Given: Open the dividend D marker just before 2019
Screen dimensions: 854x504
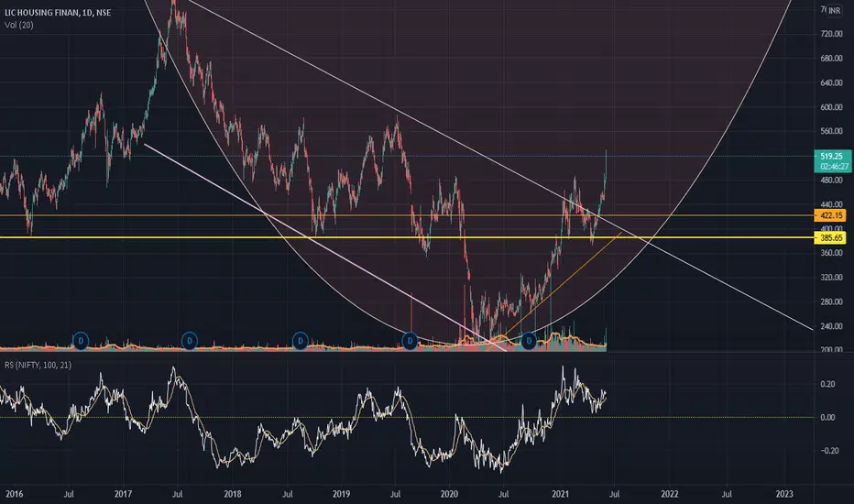Looking at the screenshot, I should coord(301,341).
